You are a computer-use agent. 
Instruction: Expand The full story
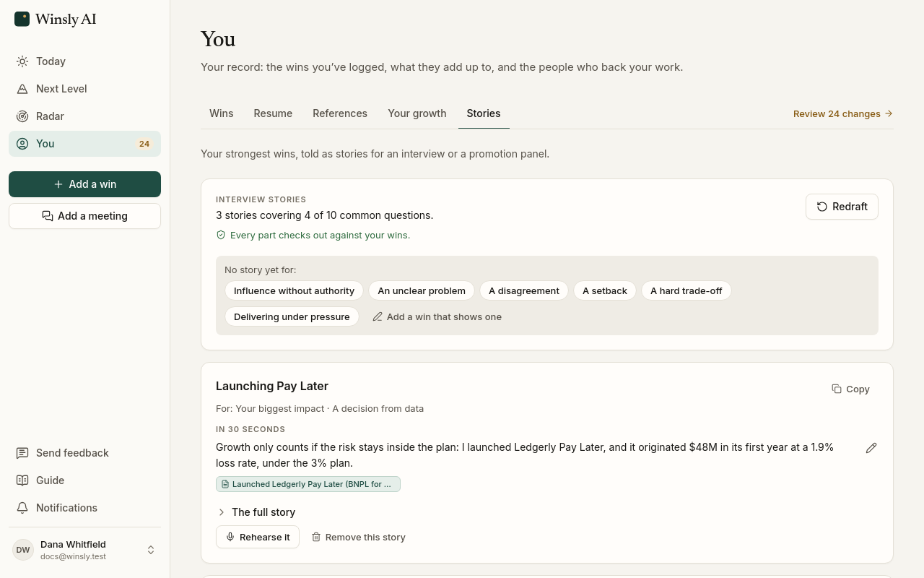[256, 512]
